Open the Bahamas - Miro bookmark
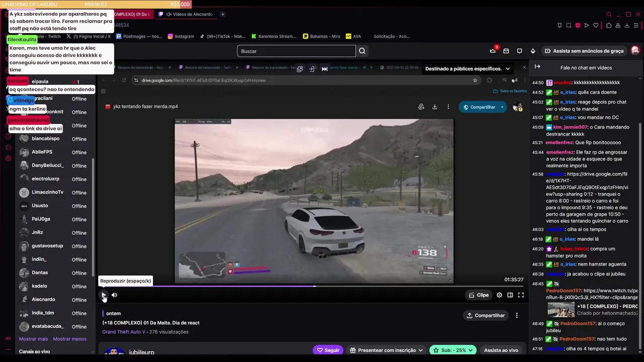The height and width of the screenshot is (362, 644). (x=321, y=36)
